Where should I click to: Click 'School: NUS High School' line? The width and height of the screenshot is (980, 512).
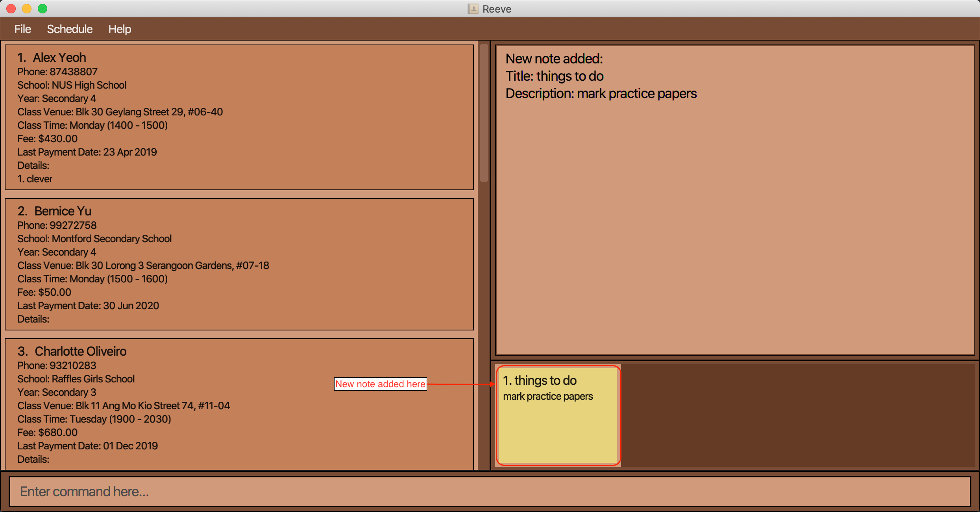[x=72, y=85]
